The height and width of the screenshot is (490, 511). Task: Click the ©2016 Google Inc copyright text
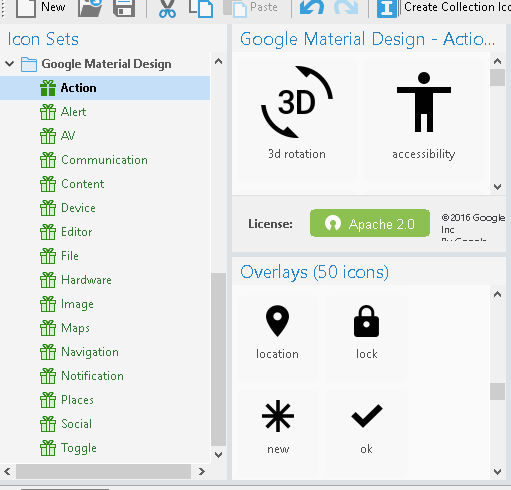(473, 223)
